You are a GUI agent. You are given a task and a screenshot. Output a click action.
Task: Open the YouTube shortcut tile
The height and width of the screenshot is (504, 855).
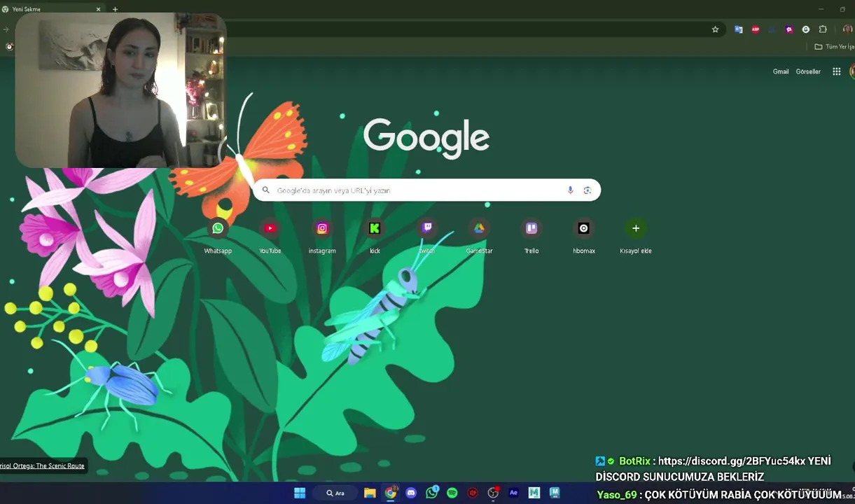coord(270,228)
